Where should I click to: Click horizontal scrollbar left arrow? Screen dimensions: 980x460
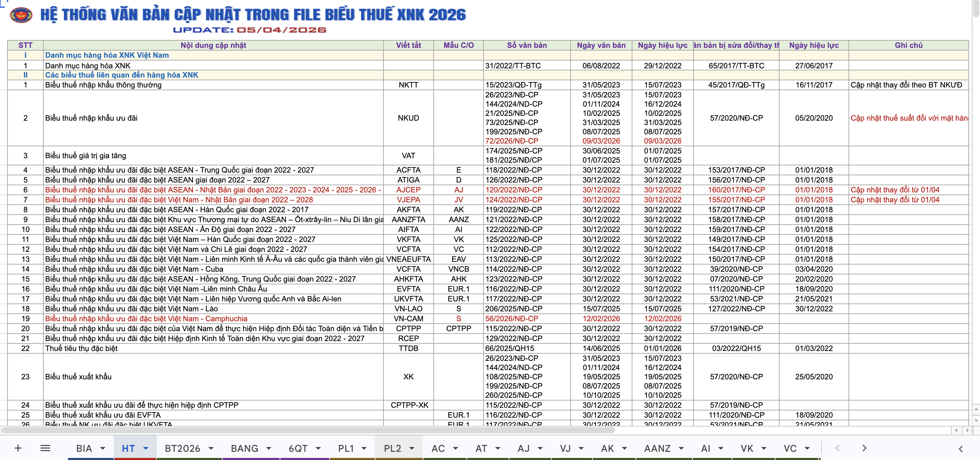pos(956,430)
